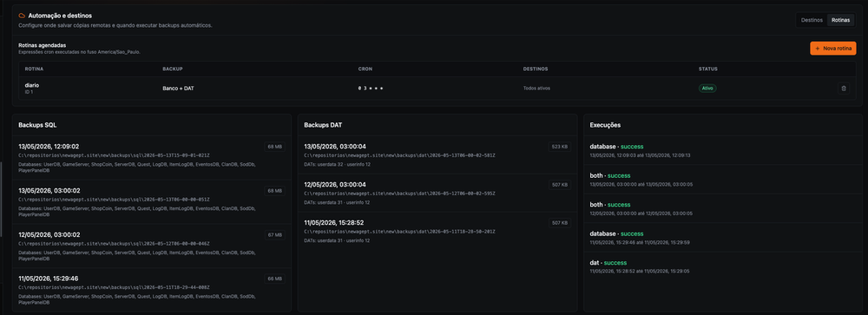Click the Todos ativos destinations cell
The height and width of the screenshot is (315, 868).
pos(536,88)
